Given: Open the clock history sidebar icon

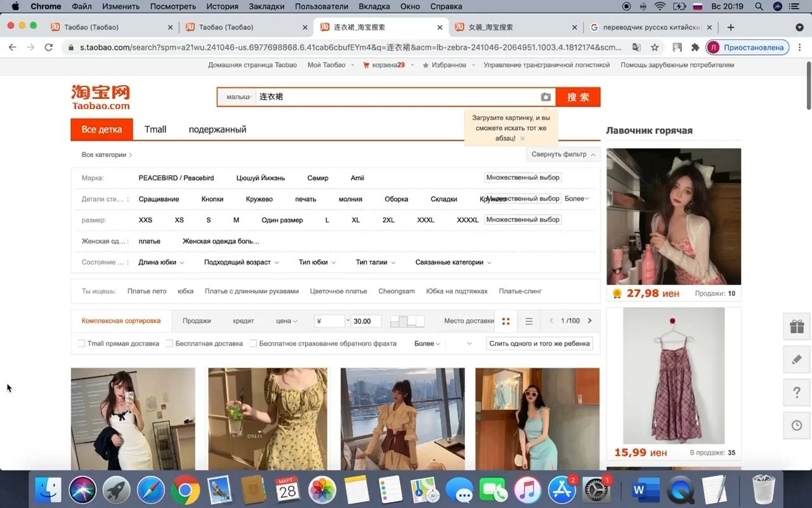Looking at the screenshot, I should [x=797, y=425].
